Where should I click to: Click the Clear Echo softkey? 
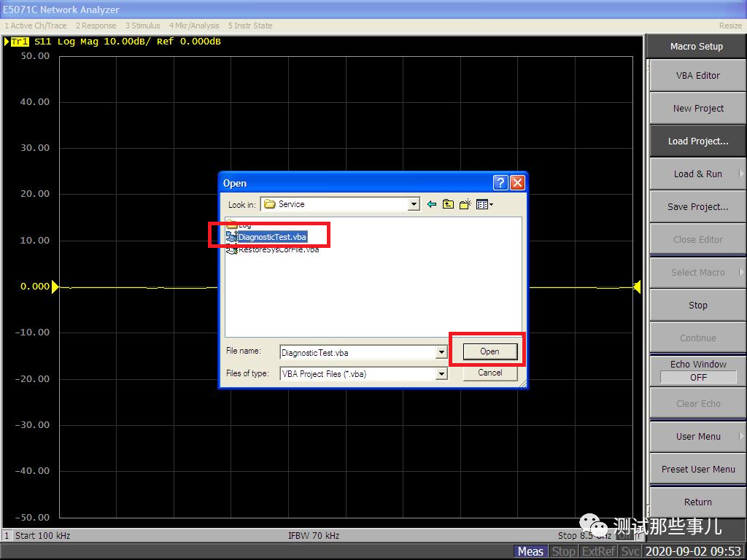click(x=697, y=403)
